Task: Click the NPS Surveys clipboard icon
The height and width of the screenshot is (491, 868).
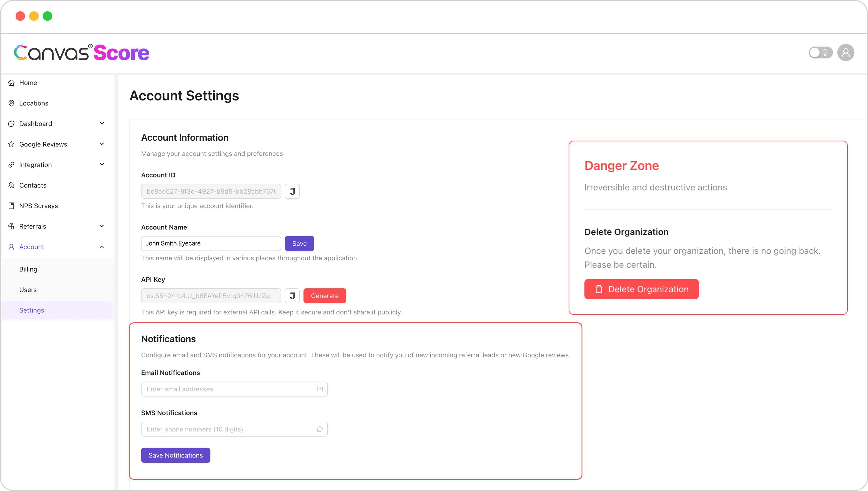Action: [x=11, y=206]
